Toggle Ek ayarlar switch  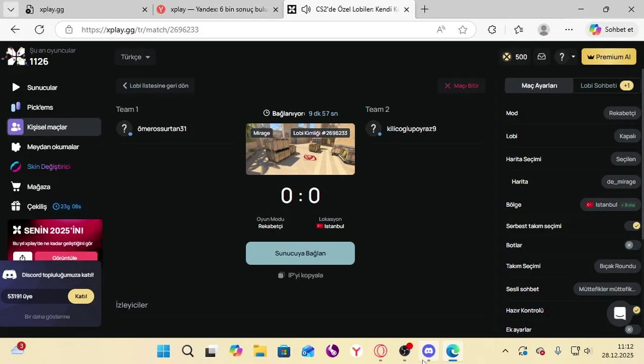(x=632, y=330)
